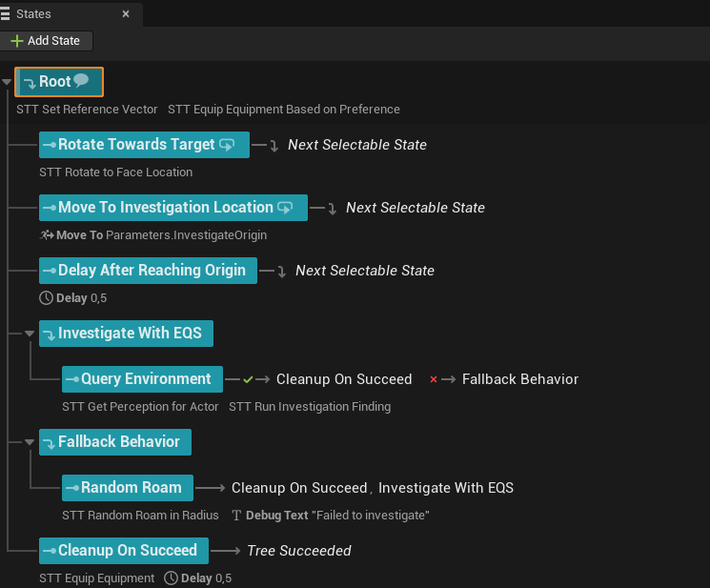Screen dimensions: 710x588
Task: Click the running figure Move To icon
Action: [x=46, y=235]
